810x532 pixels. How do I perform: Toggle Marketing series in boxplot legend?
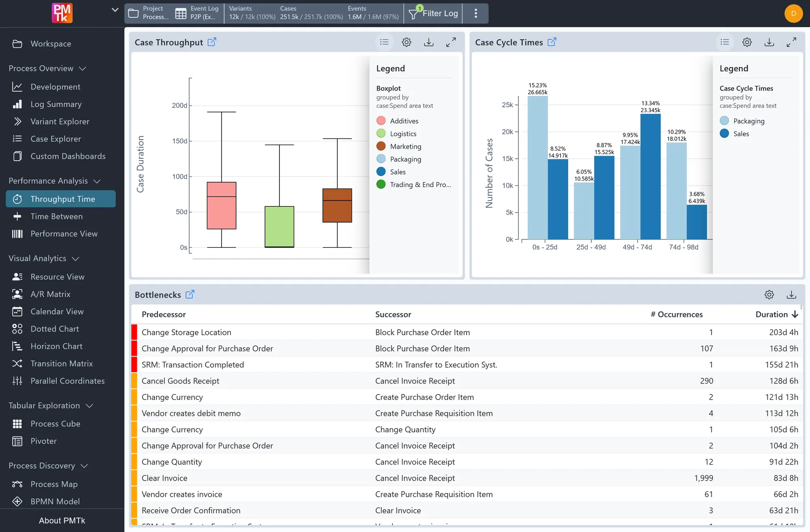pos(399,146)
